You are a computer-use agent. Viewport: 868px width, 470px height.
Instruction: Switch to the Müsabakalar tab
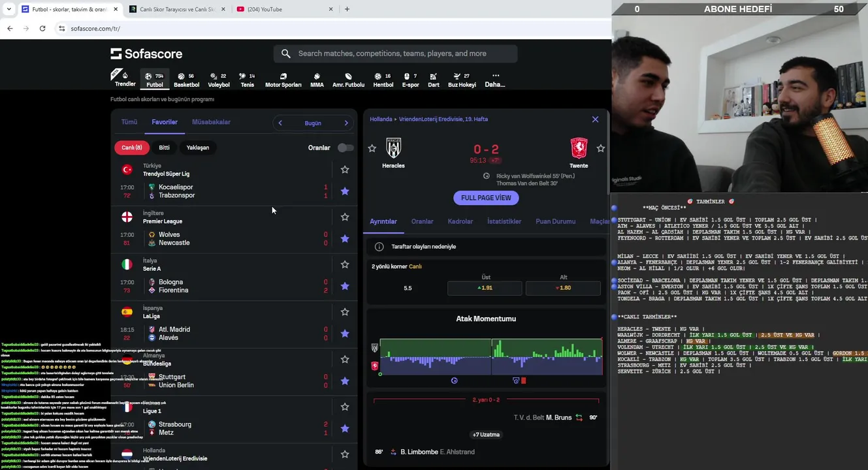[211, 122]
